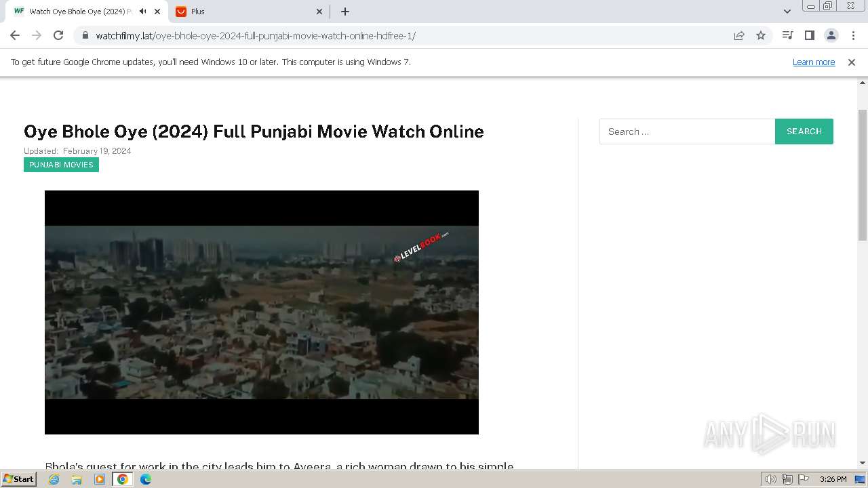Close the Plus tab

click(320, 12)
